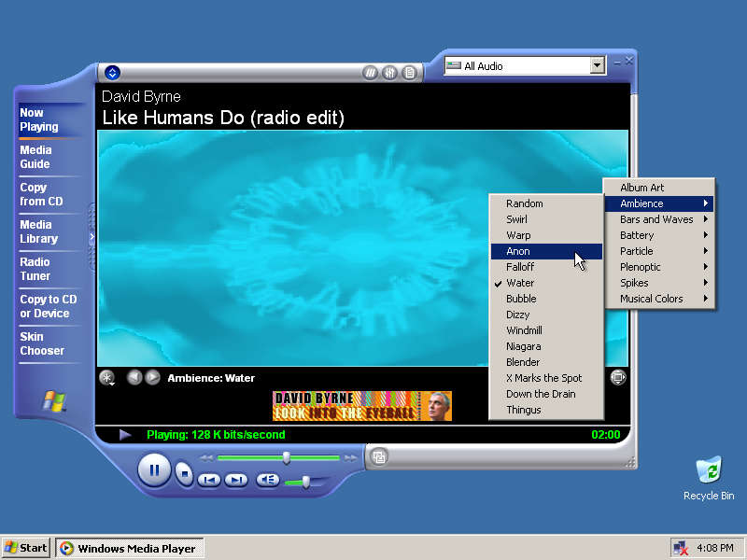This screenshot has height=560, width=747.
Task: Select the previous visualization arrow
Action: pos(134,377)
